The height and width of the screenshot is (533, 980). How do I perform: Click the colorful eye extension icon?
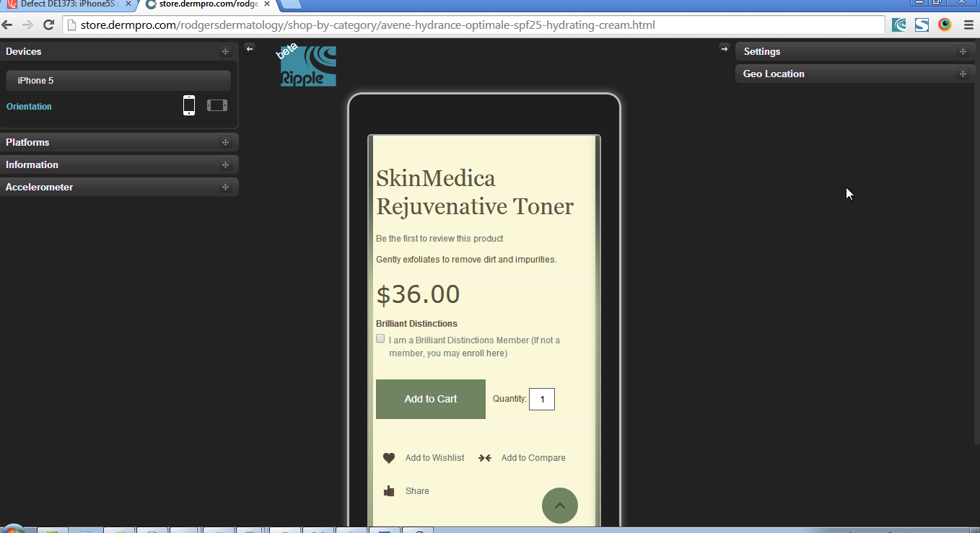(945, 25)
